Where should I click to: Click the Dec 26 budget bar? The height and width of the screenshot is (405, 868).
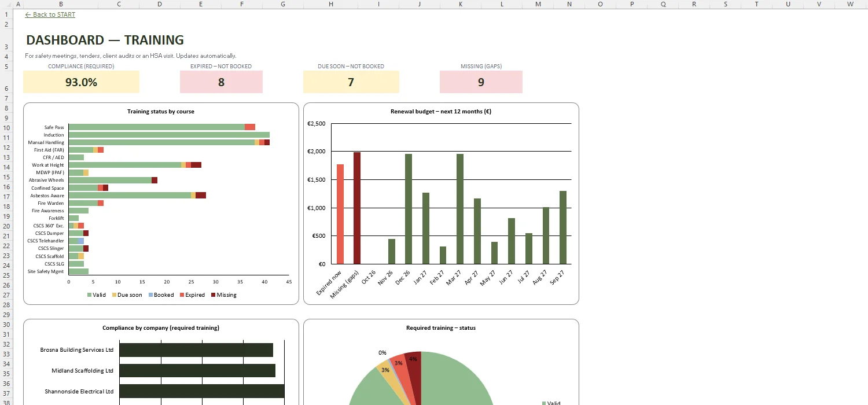[x=409, y=209]
